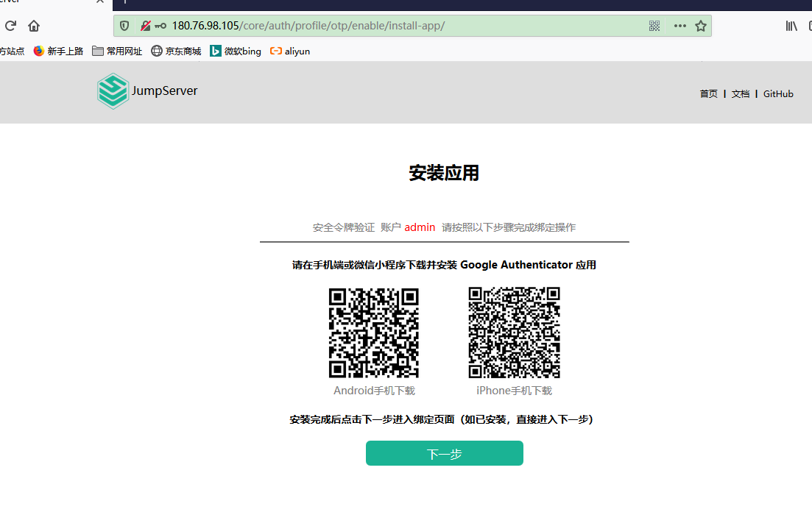The image size is (812, 512).
Task: Open page actions three-dot menu
Action: [680, 26]
